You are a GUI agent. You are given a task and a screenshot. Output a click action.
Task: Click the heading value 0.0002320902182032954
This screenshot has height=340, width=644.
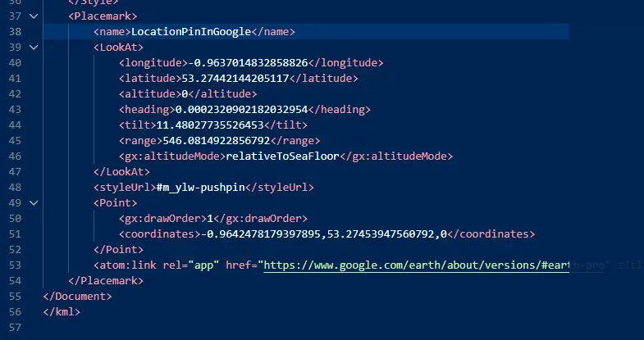pyautogui.click(x=241, y=110)
